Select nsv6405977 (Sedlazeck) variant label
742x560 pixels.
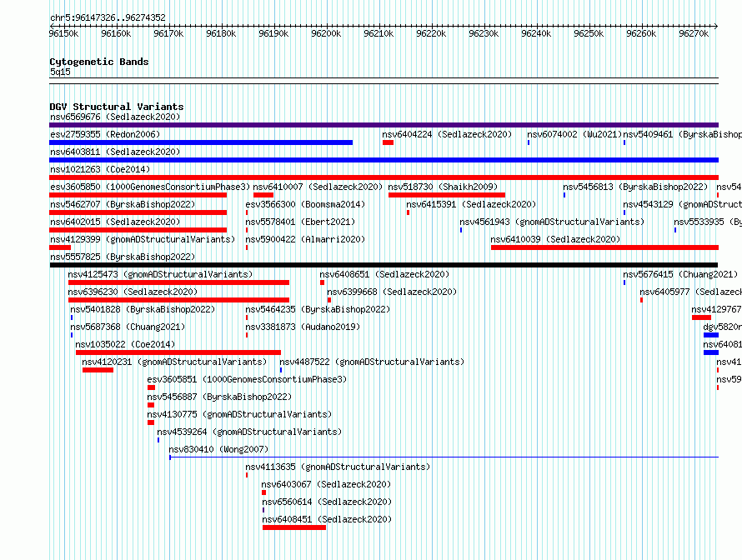(x=690, y=292)
